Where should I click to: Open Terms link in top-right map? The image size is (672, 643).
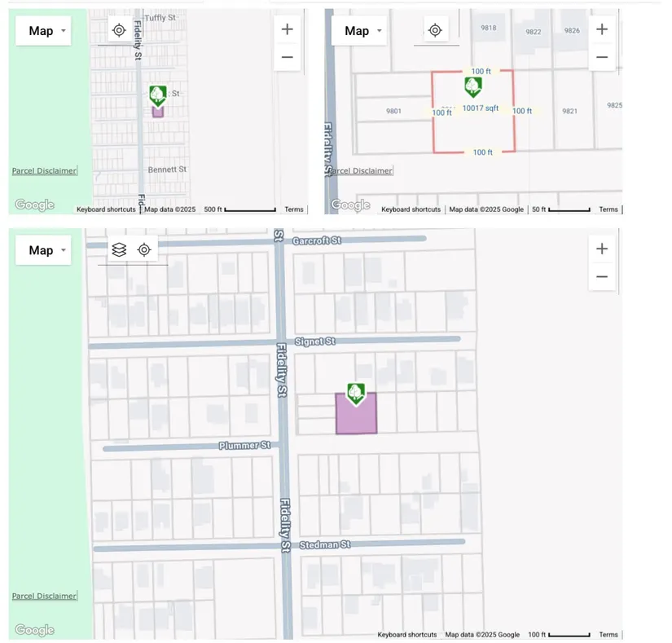(x=608, y=209)
